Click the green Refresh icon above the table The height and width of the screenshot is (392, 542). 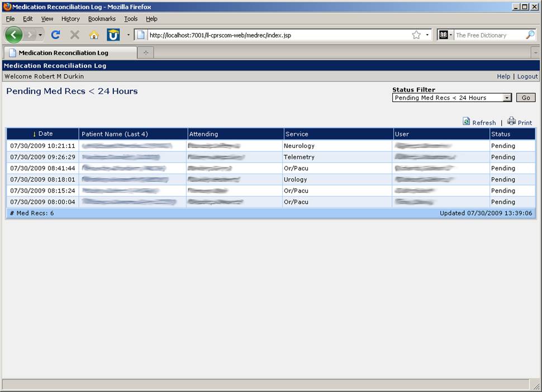[x=467, y=122]
